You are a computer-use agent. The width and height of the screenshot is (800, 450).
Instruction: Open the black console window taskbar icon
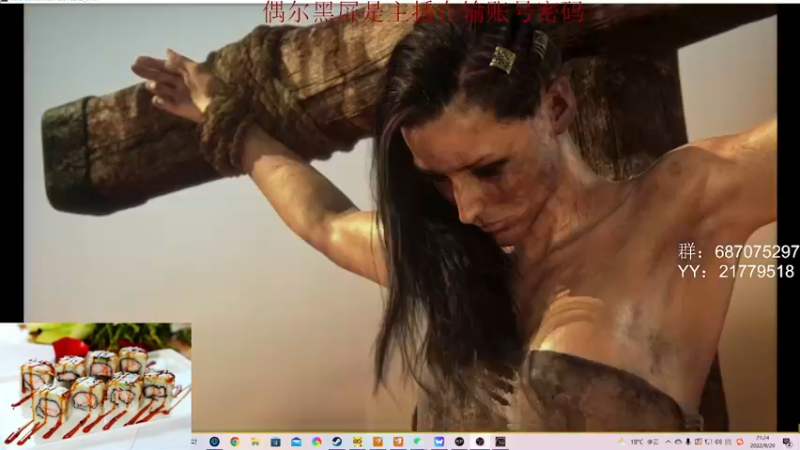coord(500,441)
